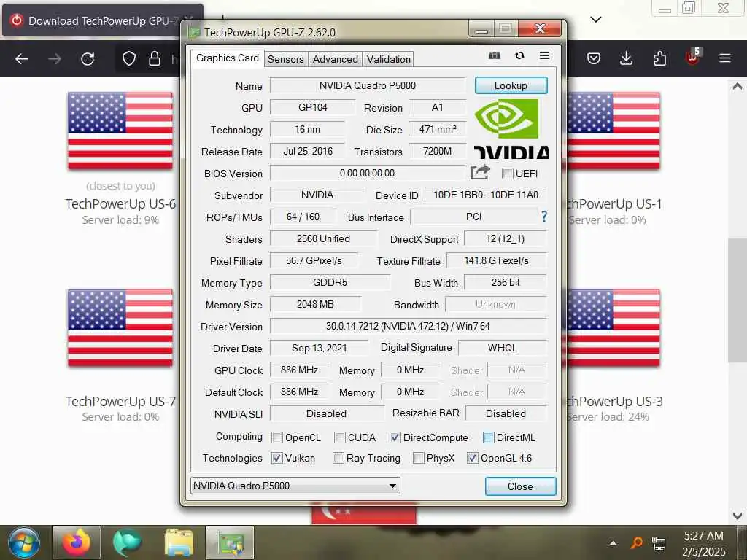Click the scrollbar down arrow in Firefox

[x=737, y=516]
